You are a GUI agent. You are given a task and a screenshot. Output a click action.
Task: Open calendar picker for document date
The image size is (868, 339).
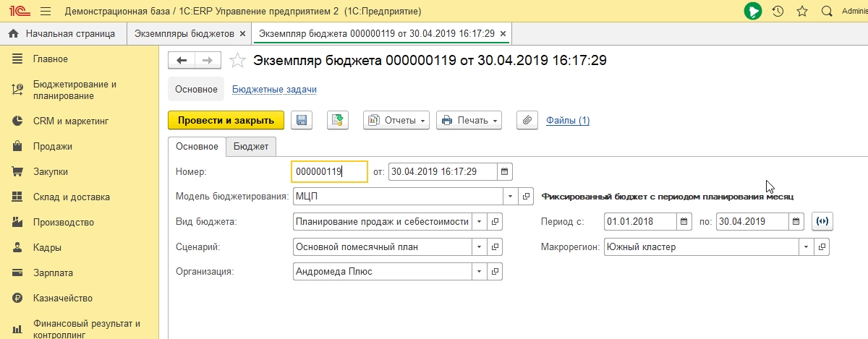coord(506,172)
